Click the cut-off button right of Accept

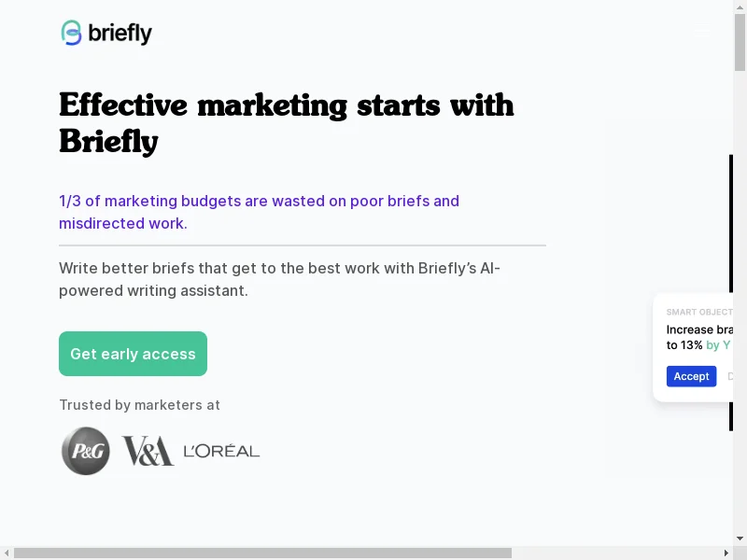click(x=729, y=376)
